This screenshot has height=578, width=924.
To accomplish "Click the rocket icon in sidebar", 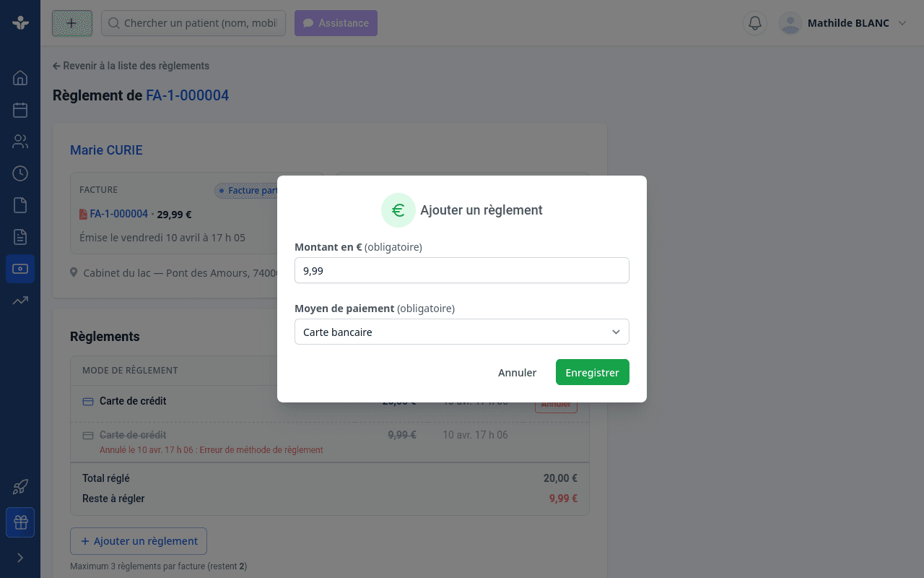I will (x=20, y=487).
